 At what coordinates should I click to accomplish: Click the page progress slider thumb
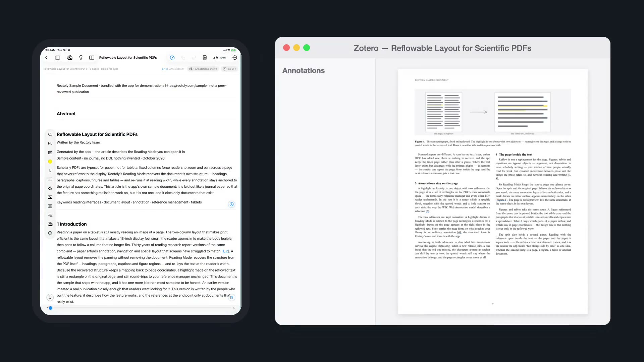click(50, 308)
